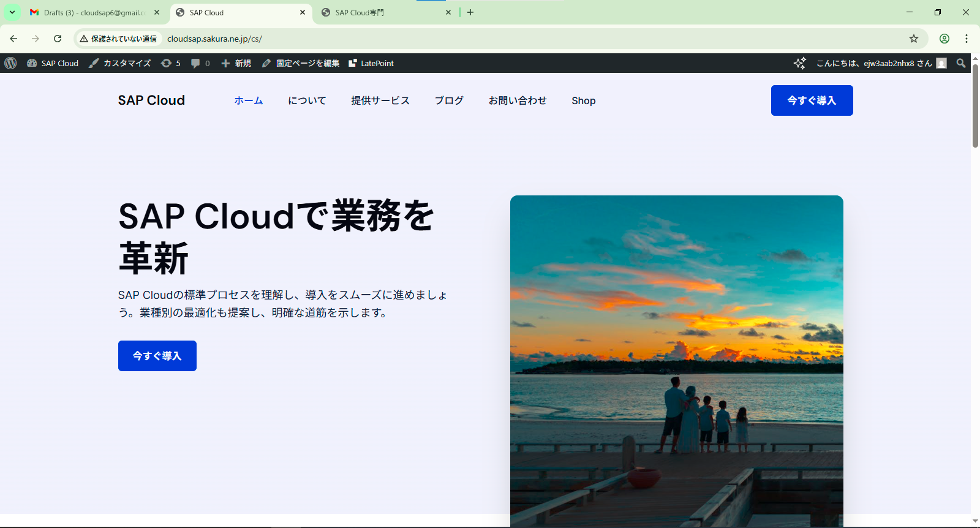This screenshot has width=980, height=528.
Task: Click 固定ページを編集 to edit page
Action: pyautogui.click(x=301, y=63)
